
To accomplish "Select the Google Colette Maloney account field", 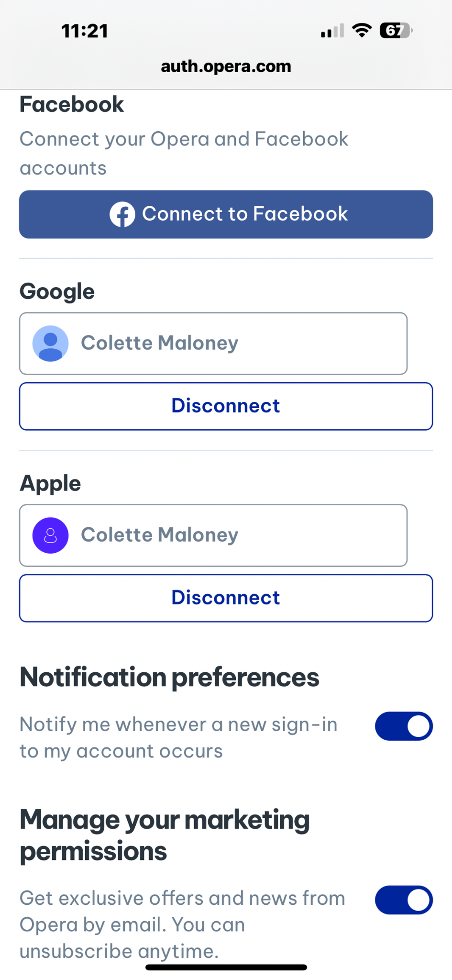I will coord(213,344).
